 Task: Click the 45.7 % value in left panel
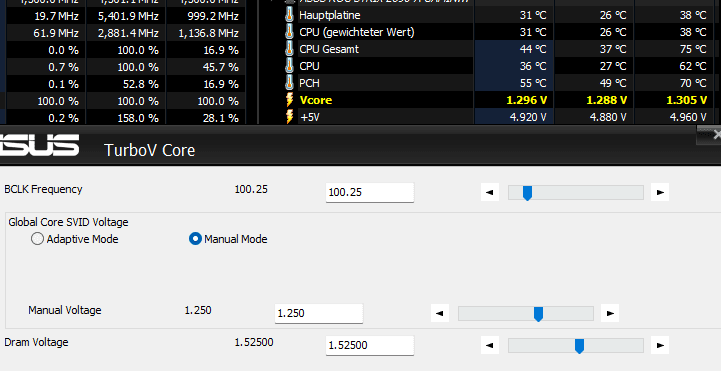tap(221, 67)
